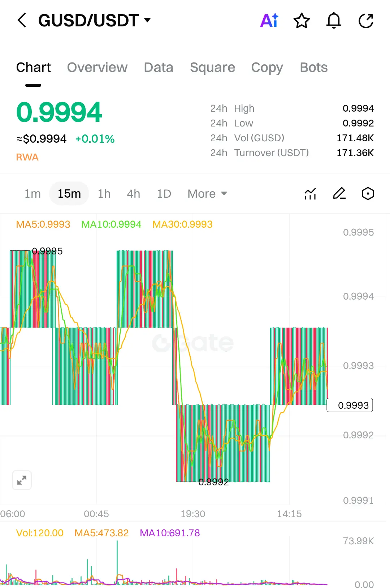Open the drawing pencil tool
The image size is (390, 588).
point(339,194)
